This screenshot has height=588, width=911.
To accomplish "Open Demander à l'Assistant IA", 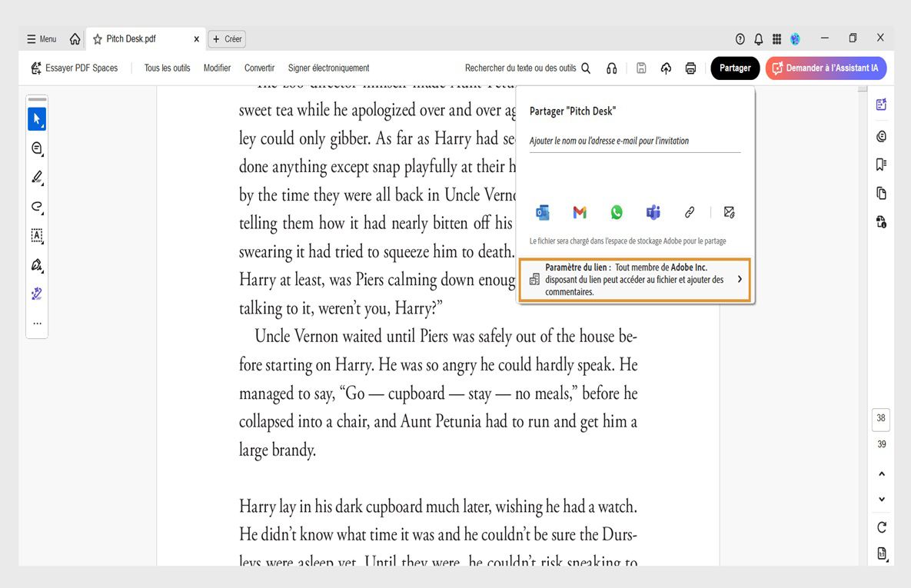I will (826, 68).
